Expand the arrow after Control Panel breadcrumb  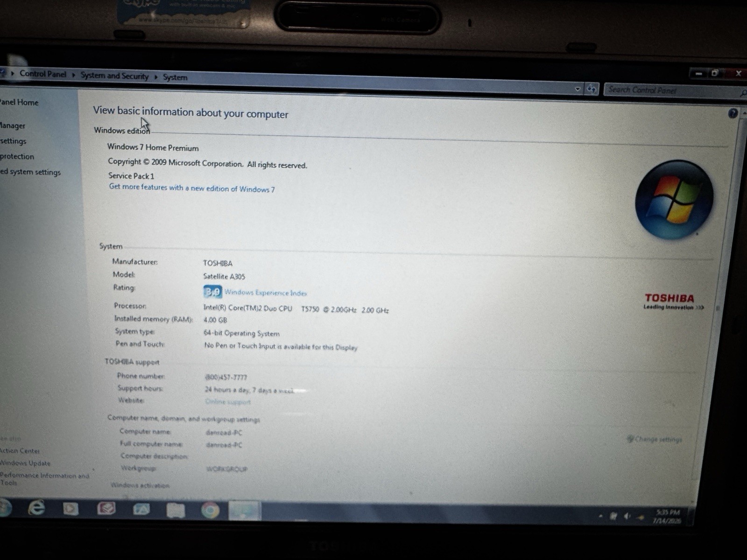(73, 75)
